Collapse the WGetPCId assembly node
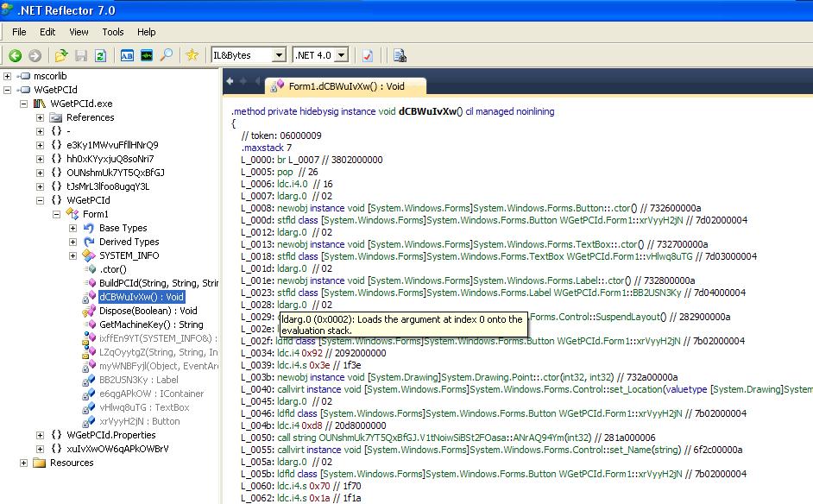This screenshot has height=504, width=813. (x=7, y=90)
